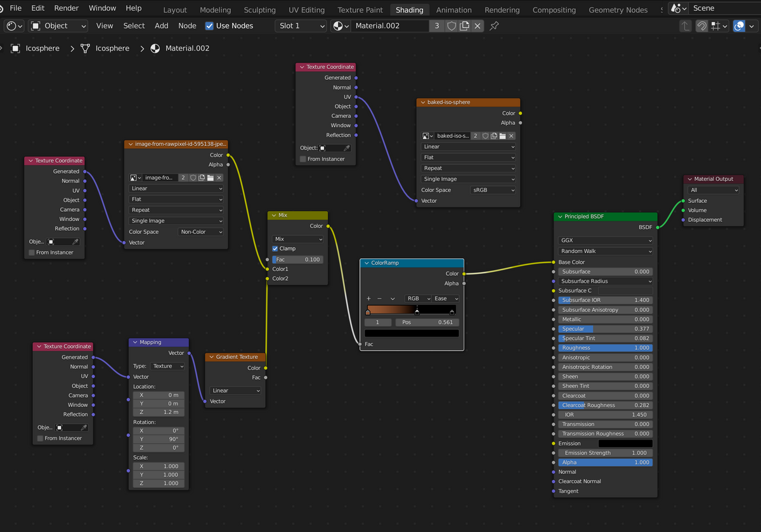The image size is (761, 532).
Task: Open the GGX distribution dropdown in Principled BSDF
Action: [606, 241]
